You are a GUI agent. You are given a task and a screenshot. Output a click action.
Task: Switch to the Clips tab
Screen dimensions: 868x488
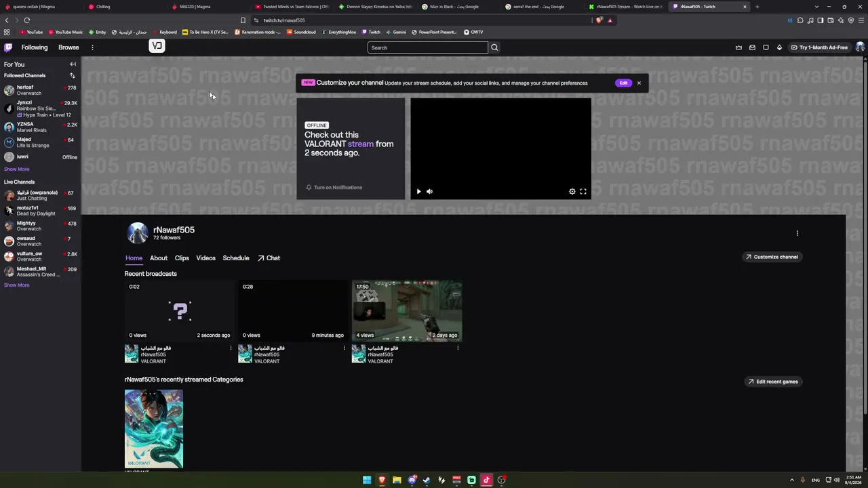[182, 258]
